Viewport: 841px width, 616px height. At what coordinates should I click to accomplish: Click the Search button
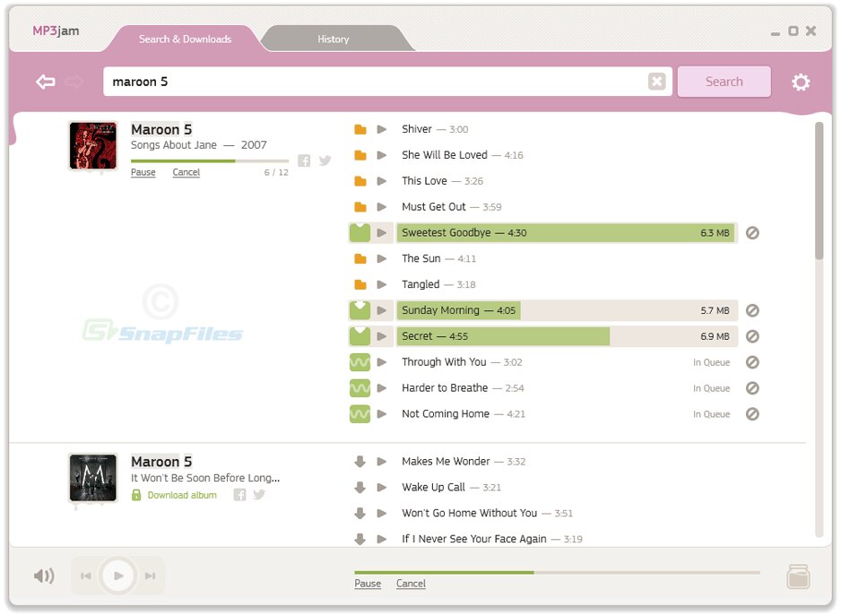tap(723, 82)
